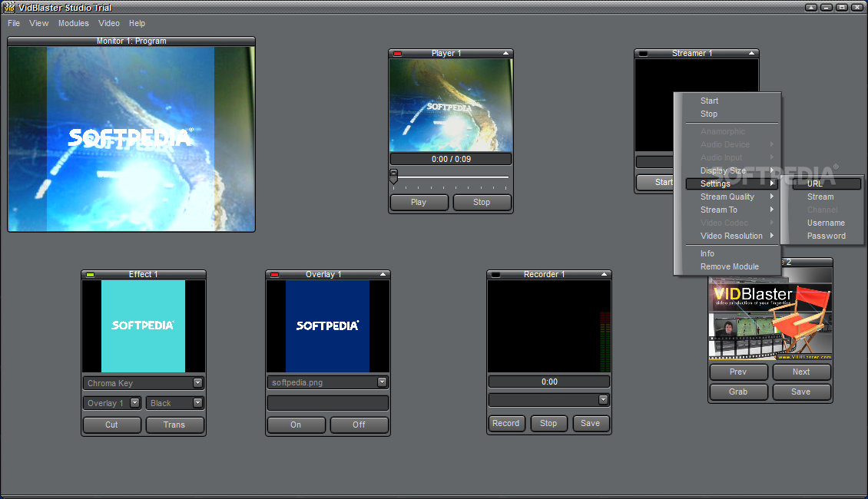Click the Streamer 1 status indicator
Image resolution: width=868 pixels, height=499 pixels.
(x=643, y=54)
